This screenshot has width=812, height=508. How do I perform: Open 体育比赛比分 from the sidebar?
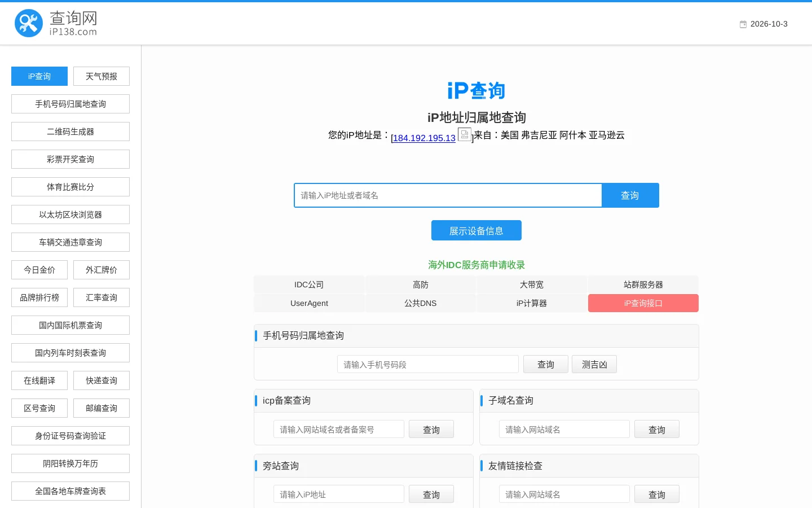pyautogui.click(x=70, y=187)
